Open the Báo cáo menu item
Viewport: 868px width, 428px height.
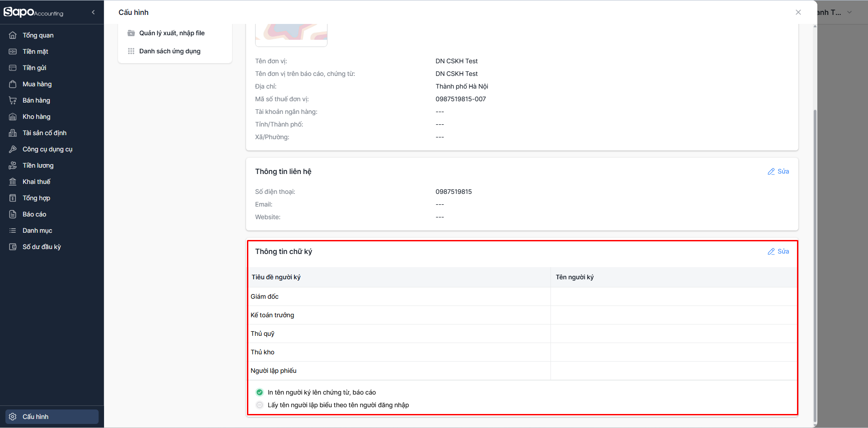[x=34, y=214]
